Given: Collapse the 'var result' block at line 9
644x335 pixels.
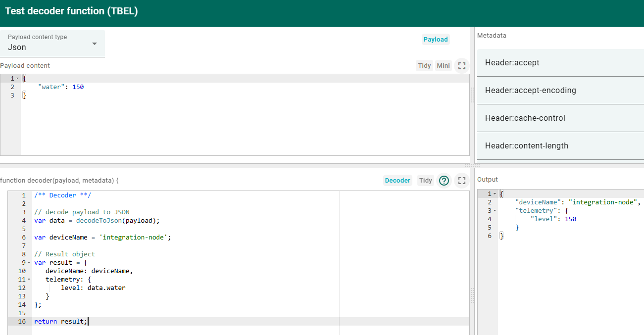Looking at the screenshot, I should 29,263.
